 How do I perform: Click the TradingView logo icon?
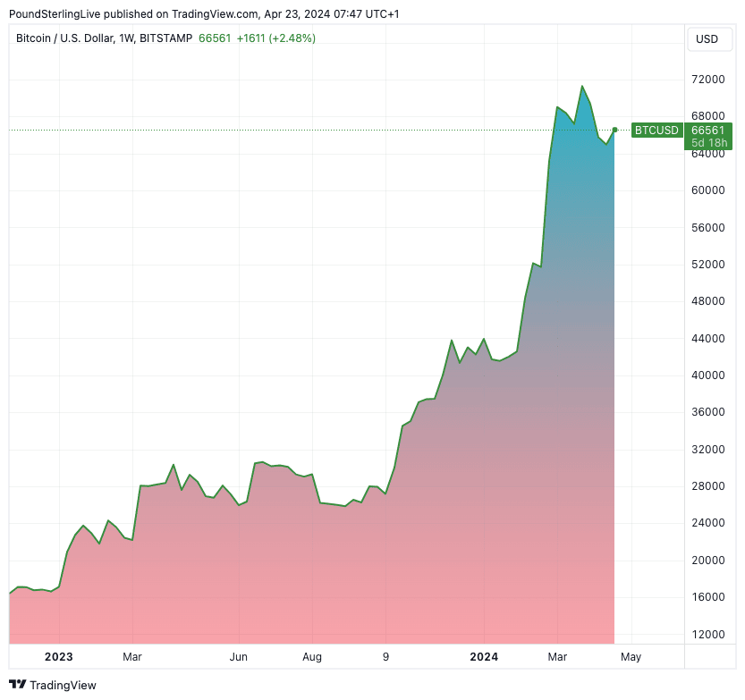point(17,685)
